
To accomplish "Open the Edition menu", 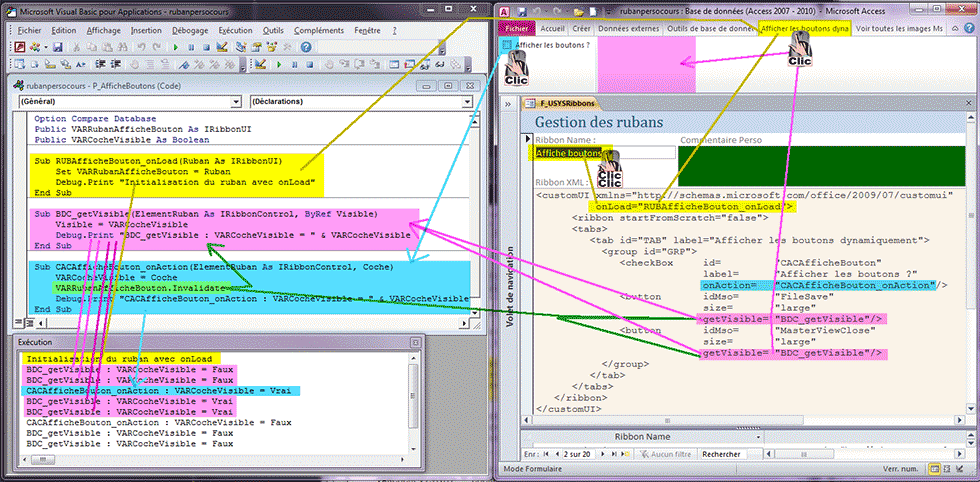I will point(64,30).
